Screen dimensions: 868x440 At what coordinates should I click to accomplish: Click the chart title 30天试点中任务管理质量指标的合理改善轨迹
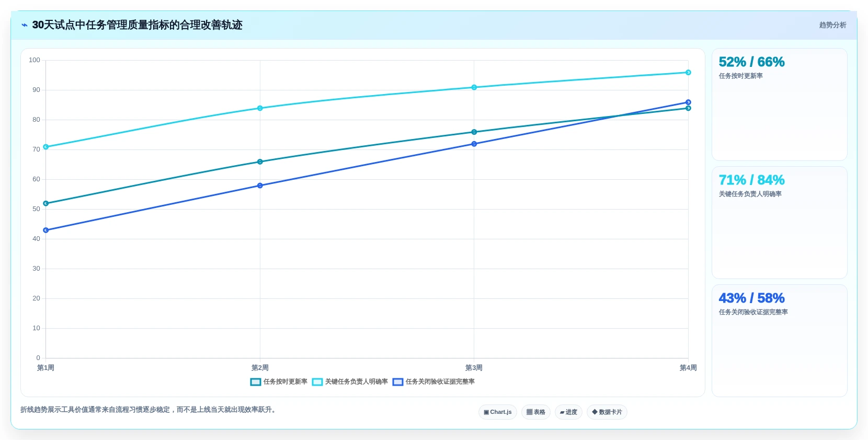point(138,25)
